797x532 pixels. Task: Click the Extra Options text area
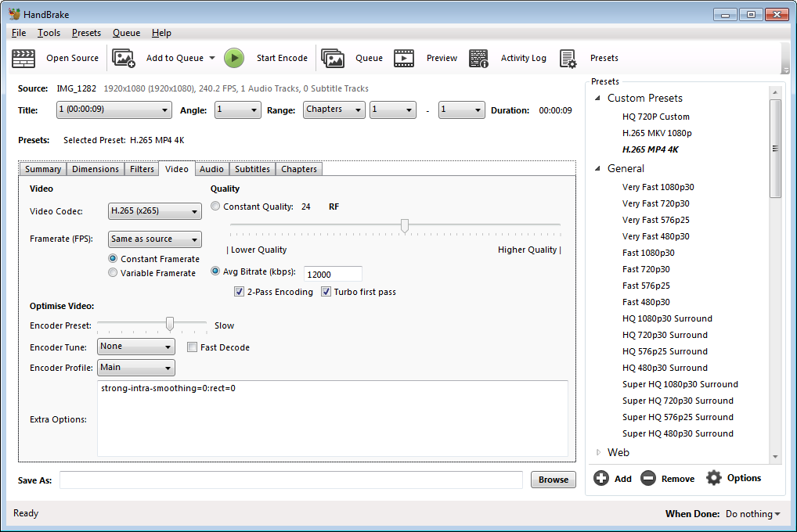click(333, 419)
